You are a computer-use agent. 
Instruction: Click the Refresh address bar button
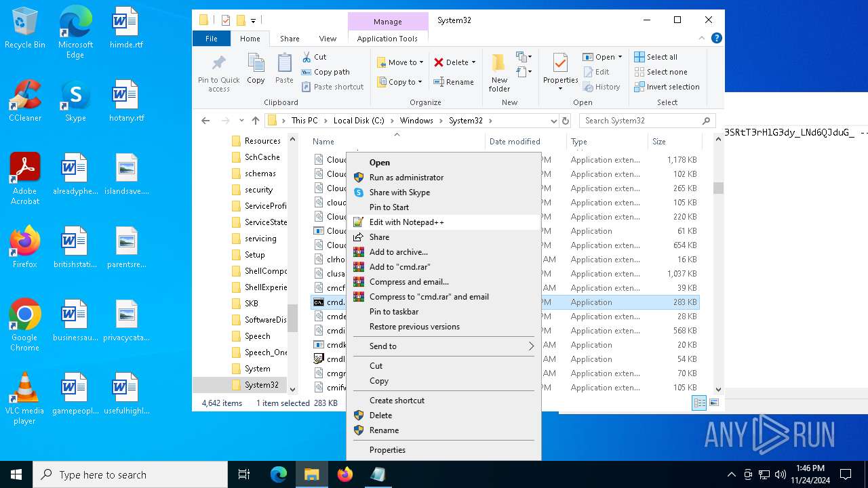coord(566,121)
